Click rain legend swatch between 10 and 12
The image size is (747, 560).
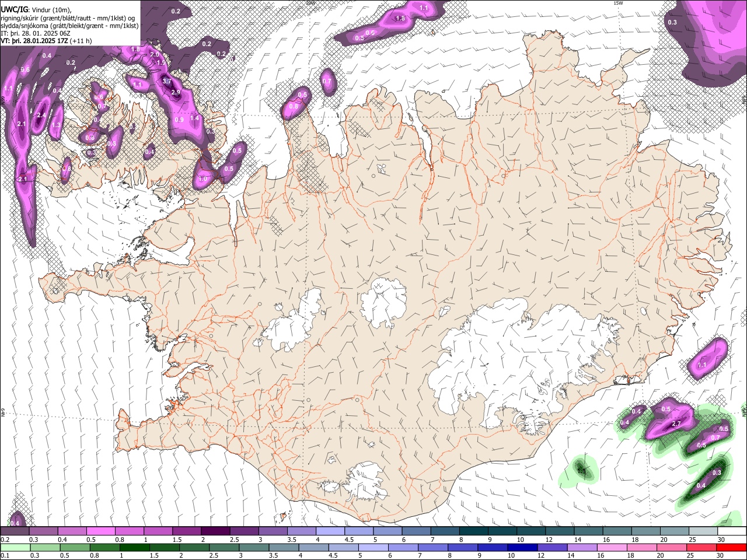click(523, 547)
